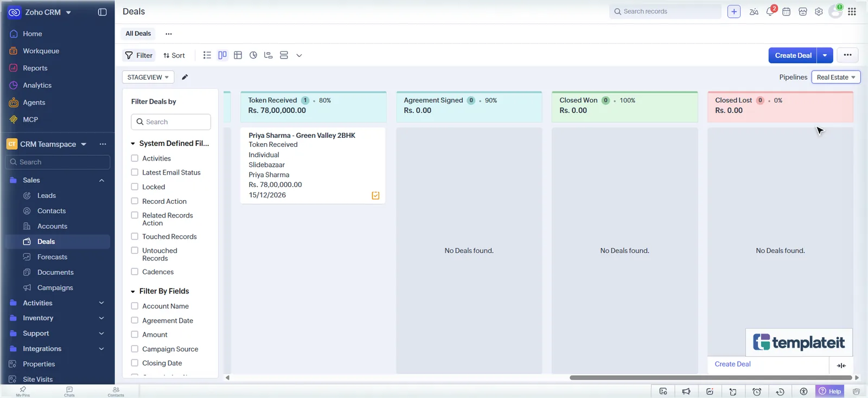Click the Search records field
This screenshot has height=398, width=868.
tap(666, 11)
